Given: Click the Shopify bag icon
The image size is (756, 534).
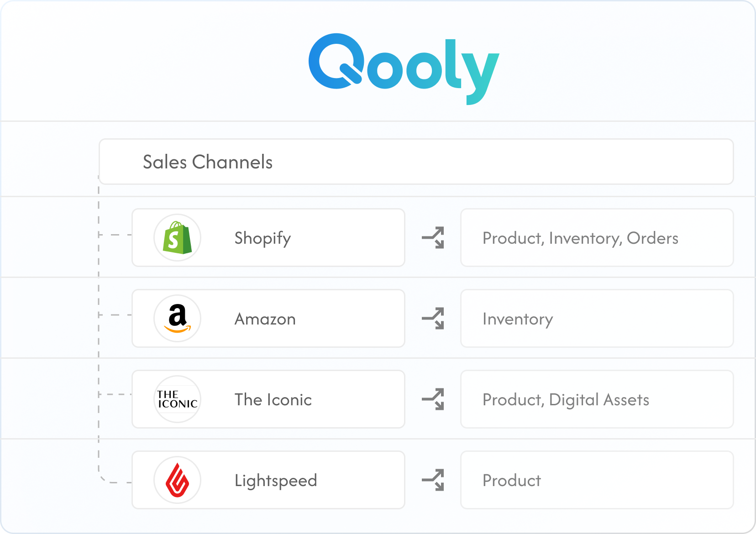Looking at the screenshot, I should coord(178,238).
